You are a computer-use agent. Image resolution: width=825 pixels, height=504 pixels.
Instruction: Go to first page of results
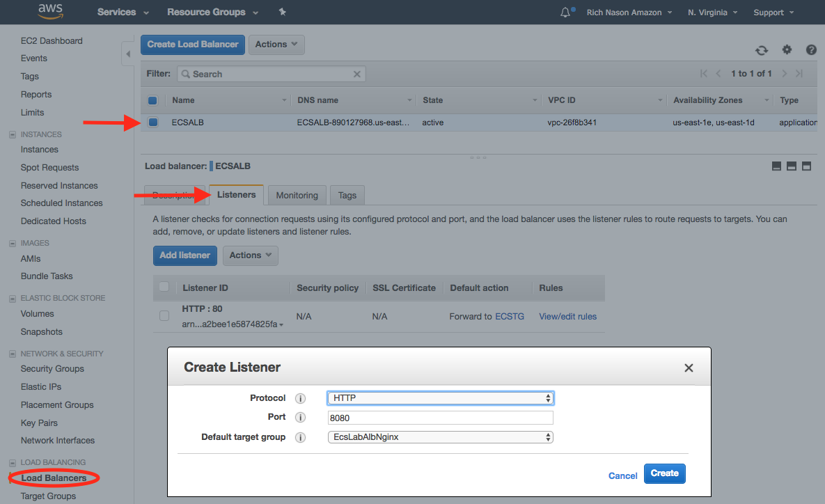point(703,74)
